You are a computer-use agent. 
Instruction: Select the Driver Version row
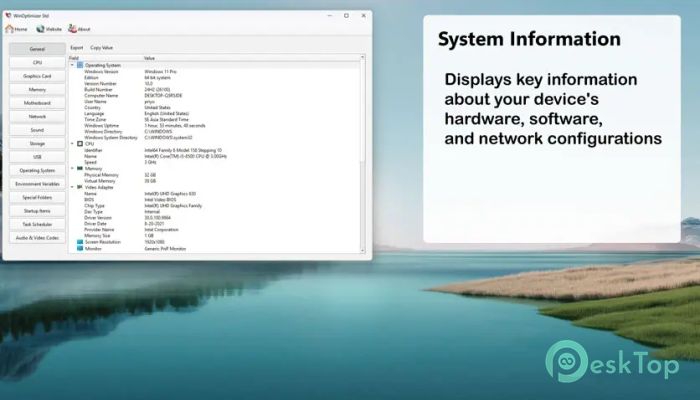click(x=214, y=218)
